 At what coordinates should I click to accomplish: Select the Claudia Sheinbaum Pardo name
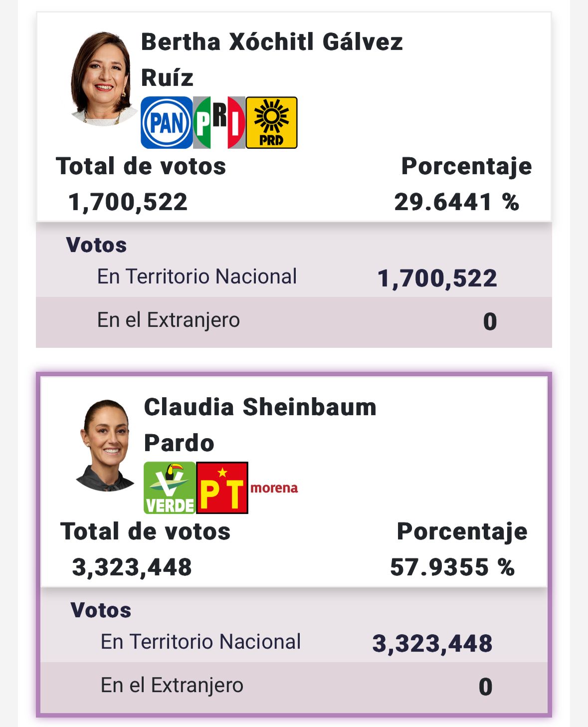pyautogui.click(x=260, y=425)
